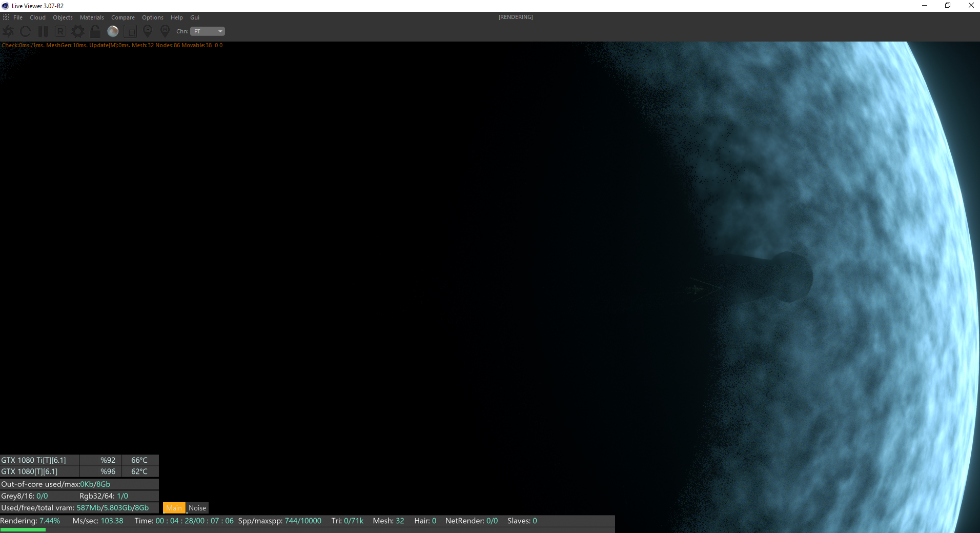Click the 62°C temperature reading
This screenshot has height=533, width=980.
[x=139, y=471]
